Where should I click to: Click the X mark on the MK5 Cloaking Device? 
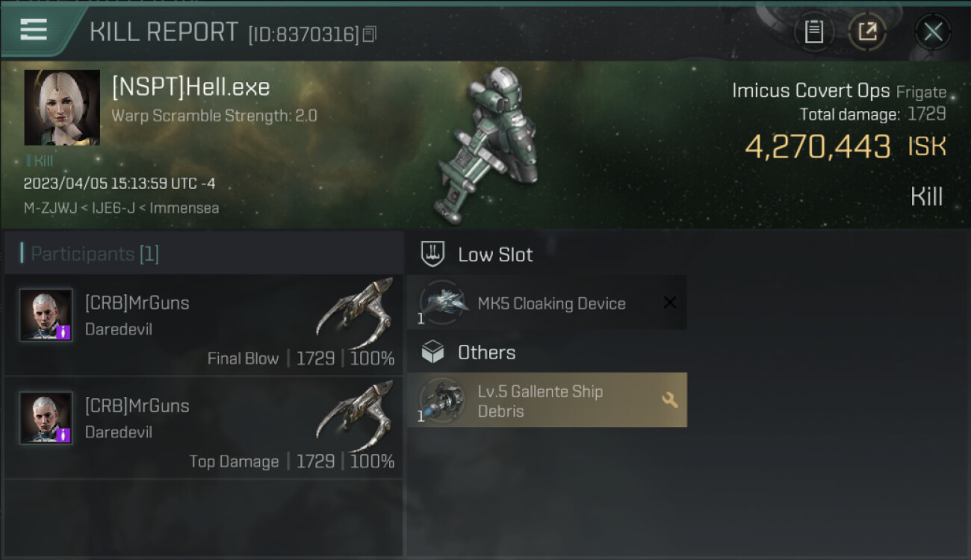pyautogui.click(x=670, y=302)
